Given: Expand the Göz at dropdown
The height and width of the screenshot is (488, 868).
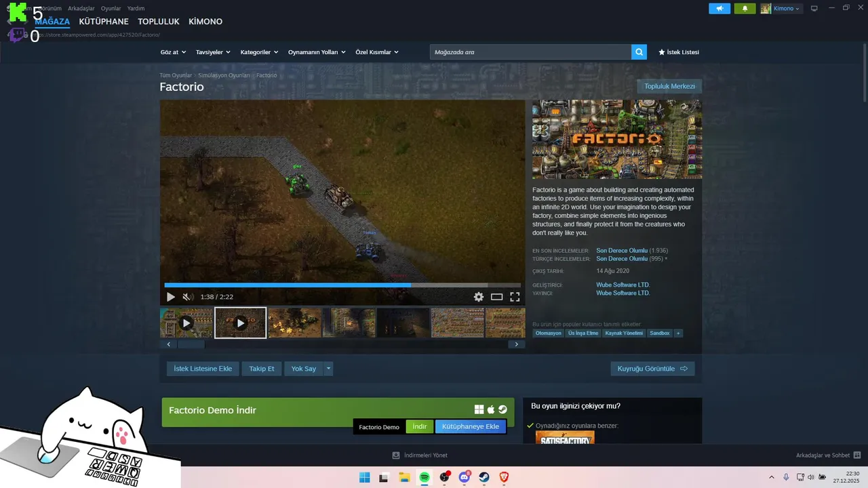Looking at the screenshot, I should click(x=173, y=52).
